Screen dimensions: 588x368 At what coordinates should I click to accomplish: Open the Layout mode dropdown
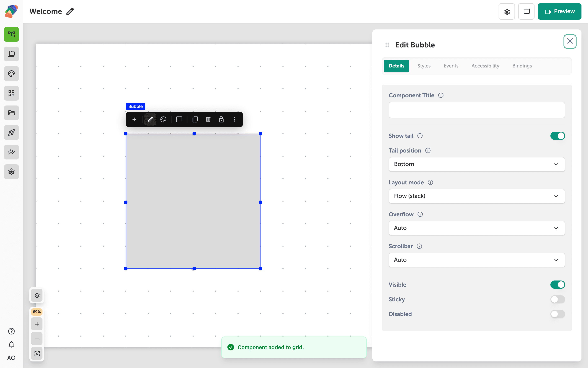tap(477, 196)
